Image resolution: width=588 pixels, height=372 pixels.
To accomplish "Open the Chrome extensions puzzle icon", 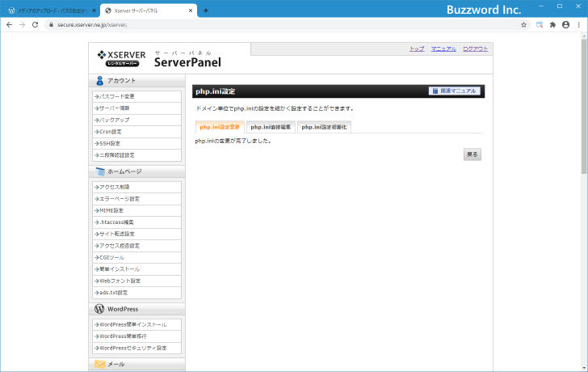I will (552, 25).
